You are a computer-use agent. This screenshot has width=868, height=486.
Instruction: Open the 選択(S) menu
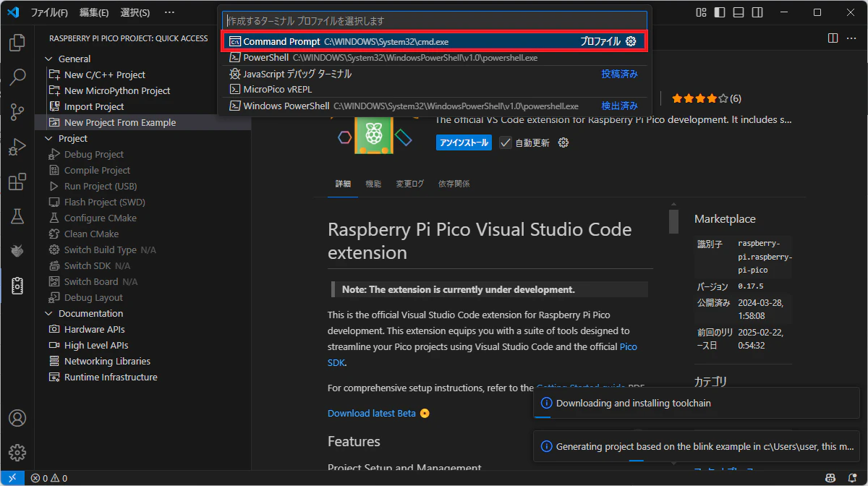coord(135,12)
